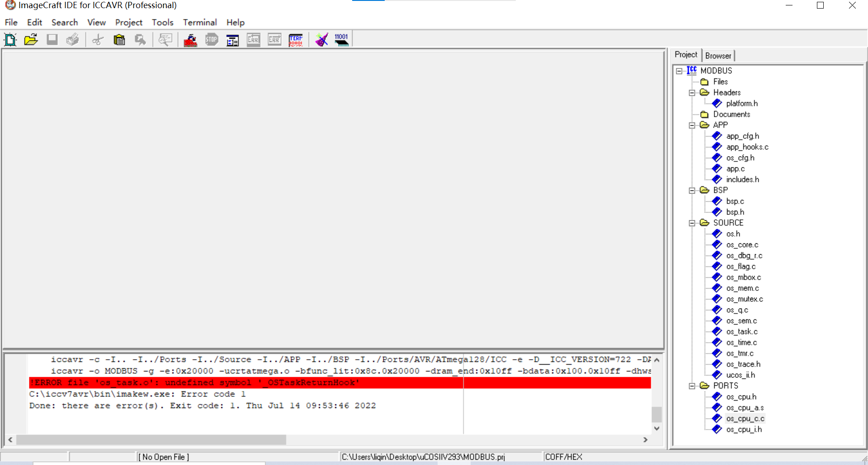Switch to the Browser tab
This screenshot has height=465, width=868.
[718, 56]
